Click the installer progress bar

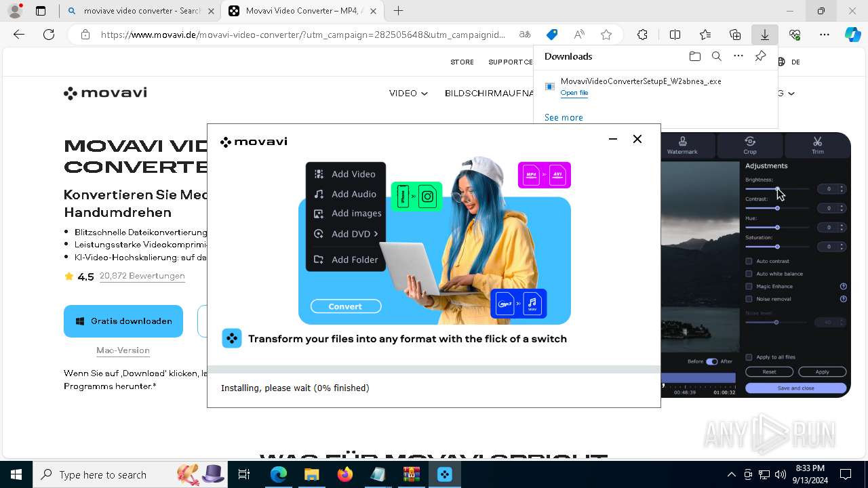(x=434, y=369)
